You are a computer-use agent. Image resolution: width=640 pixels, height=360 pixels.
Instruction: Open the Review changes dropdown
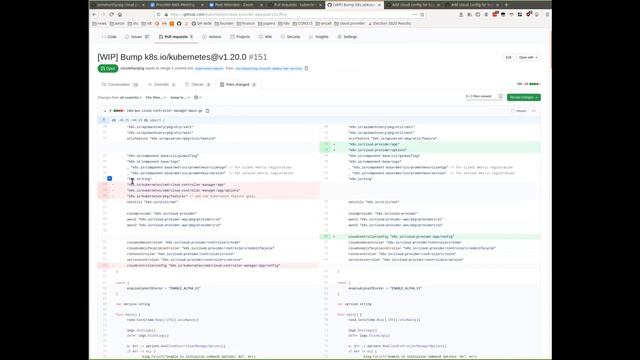coord(524,97)
